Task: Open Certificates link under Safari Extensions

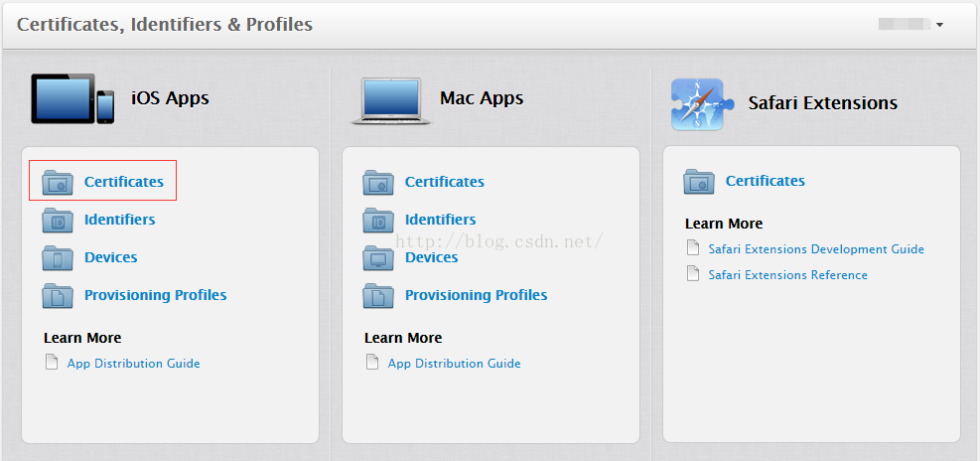Action: [765, 181]
